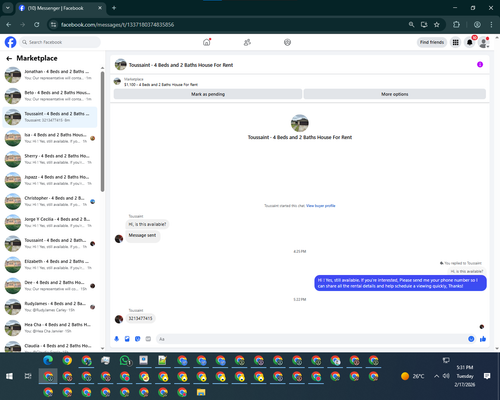Attach a file photo icon

pos(127,339)
